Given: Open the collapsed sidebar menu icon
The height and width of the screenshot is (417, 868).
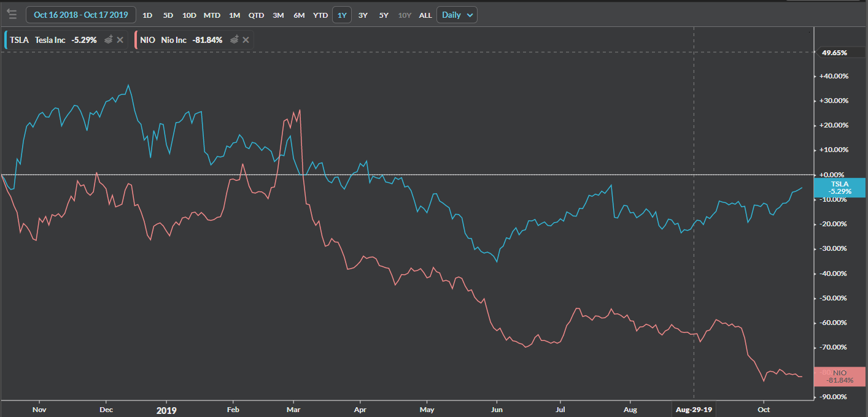Looking at the screenshot, I should 12,14.
